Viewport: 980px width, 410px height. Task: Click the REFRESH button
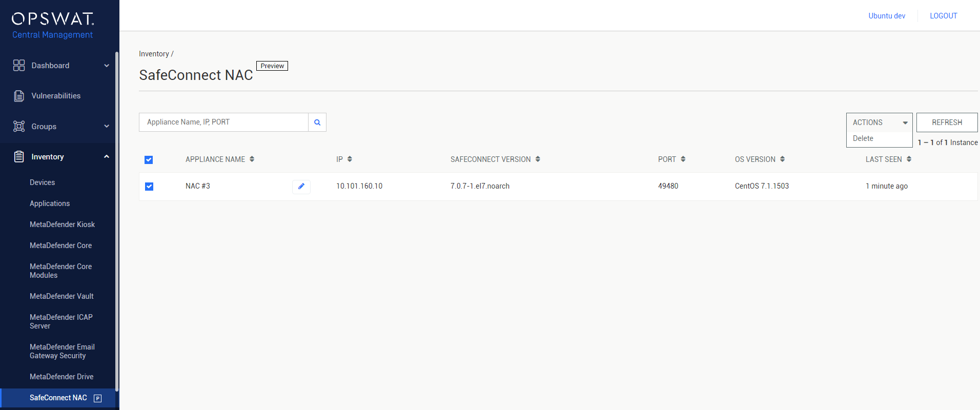click(947, 122)
